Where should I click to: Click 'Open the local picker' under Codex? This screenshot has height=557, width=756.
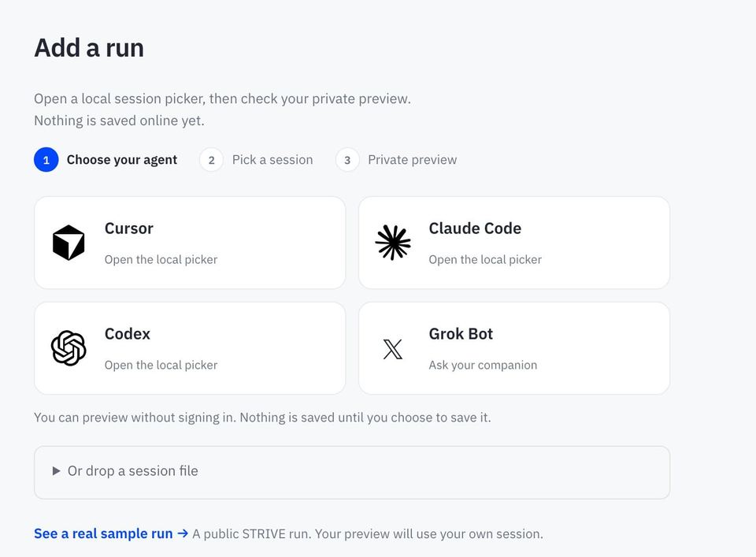point(161,365)
